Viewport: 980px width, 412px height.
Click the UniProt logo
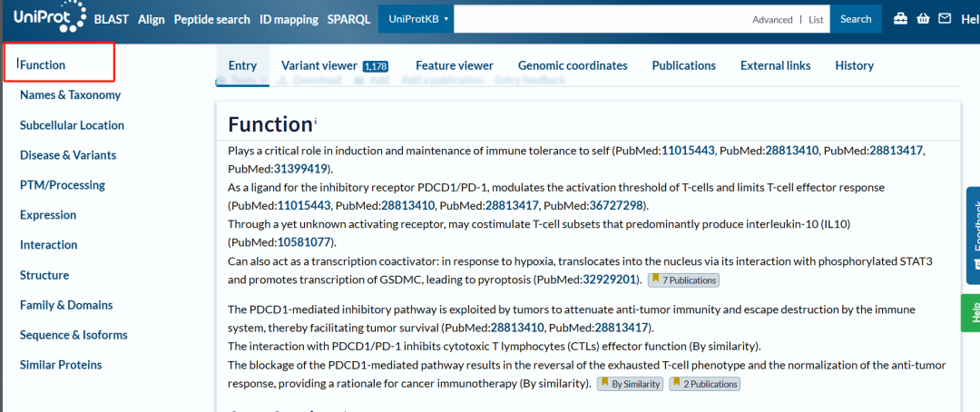pyautogui.click(x=50, y=18)
